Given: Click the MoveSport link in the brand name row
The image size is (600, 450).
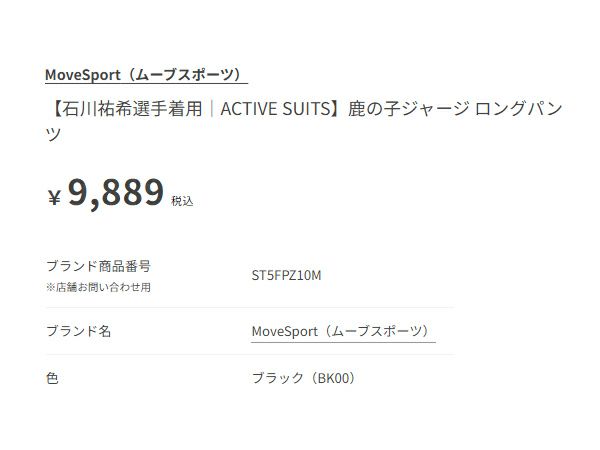Looking at the screenshot, I should point(342,331).
